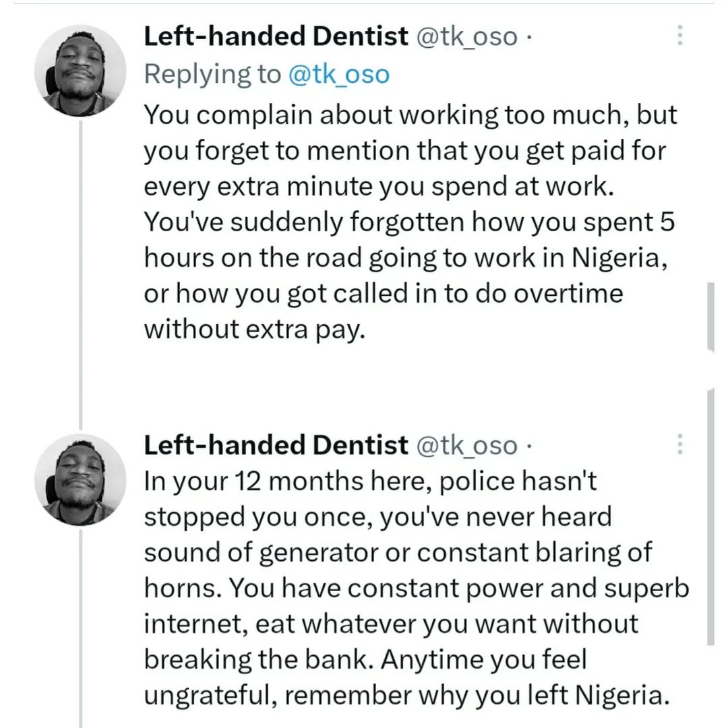Click the 'Replying to' label text

212,74
